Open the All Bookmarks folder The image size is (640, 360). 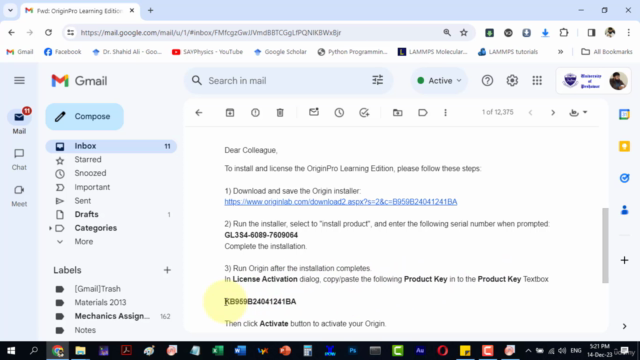(607, 52)
